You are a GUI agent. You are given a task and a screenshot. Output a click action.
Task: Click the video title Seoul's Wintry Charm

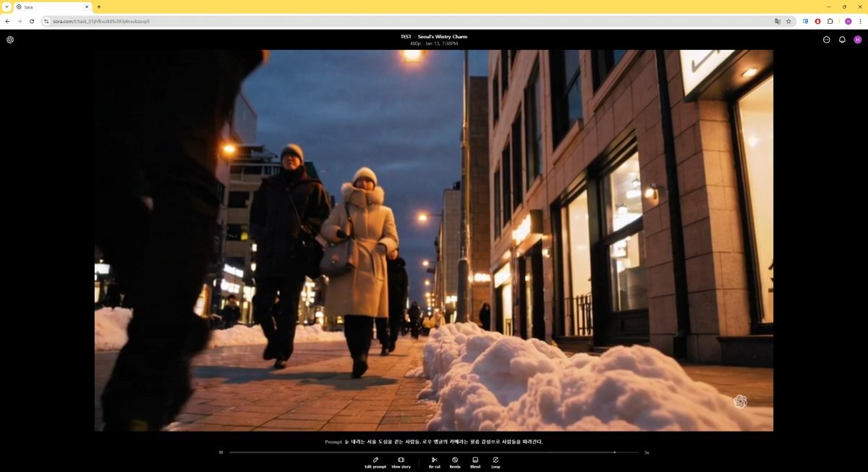click(442, 36)
